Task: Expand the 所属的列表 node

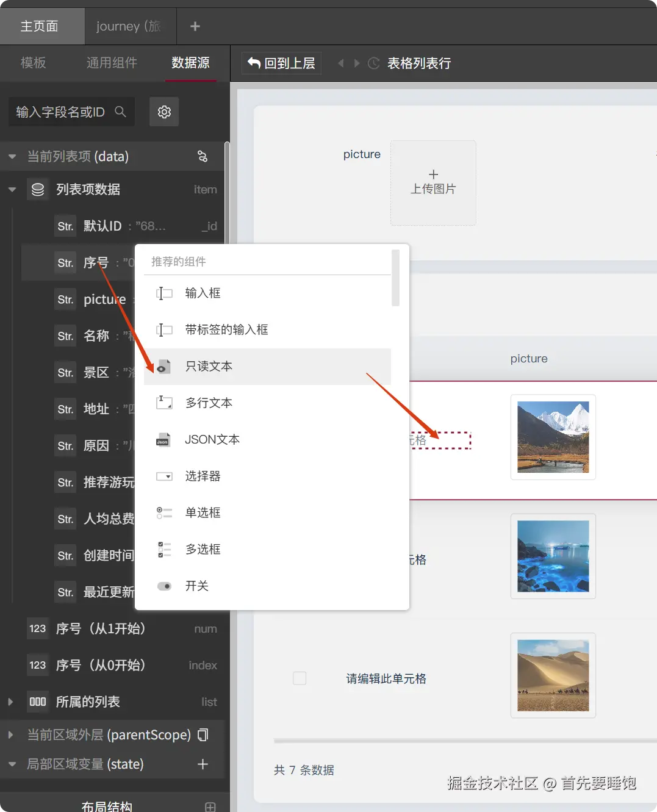Action: tap(10, 702)
